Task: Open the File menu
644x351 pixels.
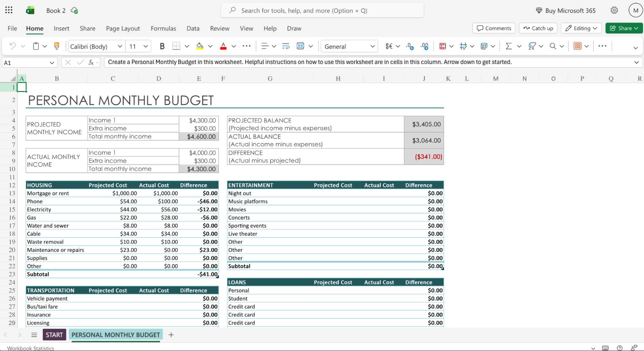Action: click(12, 28)
